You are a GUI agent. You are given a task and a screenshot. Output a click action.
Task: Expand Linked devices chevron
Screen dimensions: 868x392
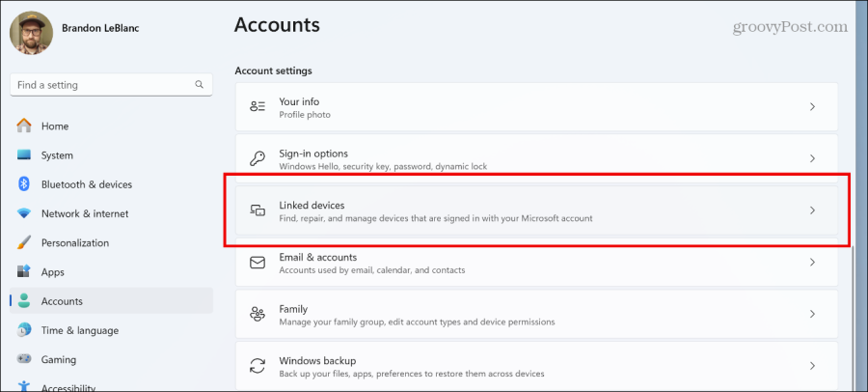(812, 210)
